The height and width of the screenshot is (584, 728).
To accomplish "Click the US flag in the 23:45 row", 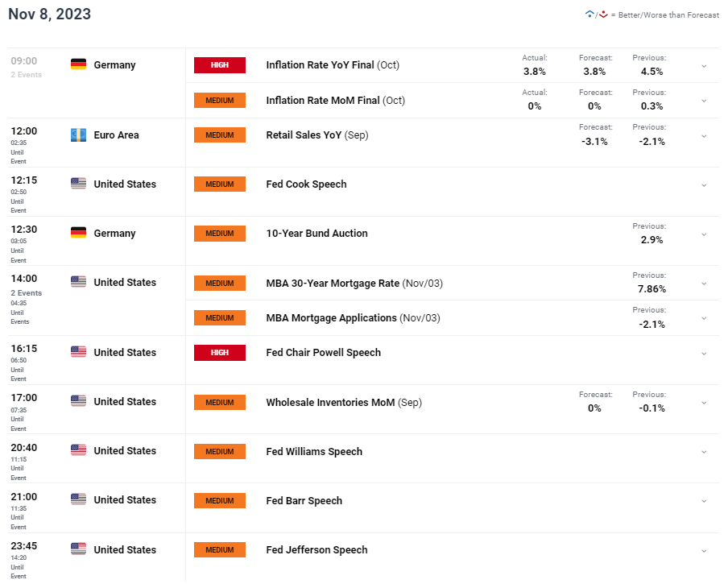I will (78, 549).
